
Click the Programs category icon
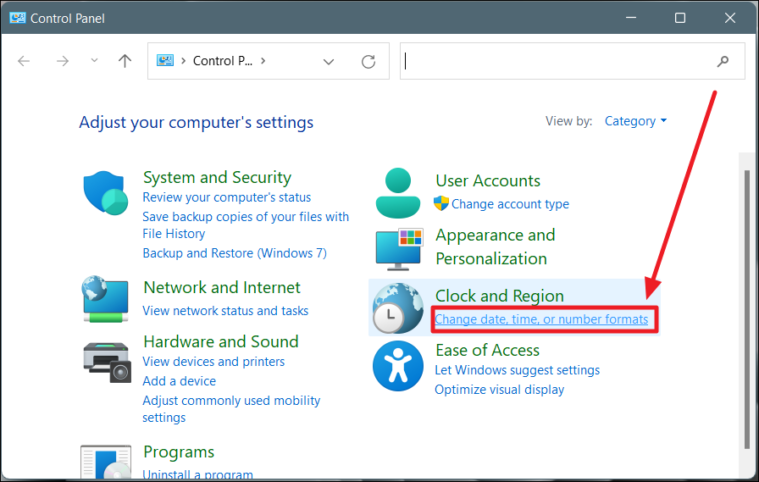(x=106, y=462)
